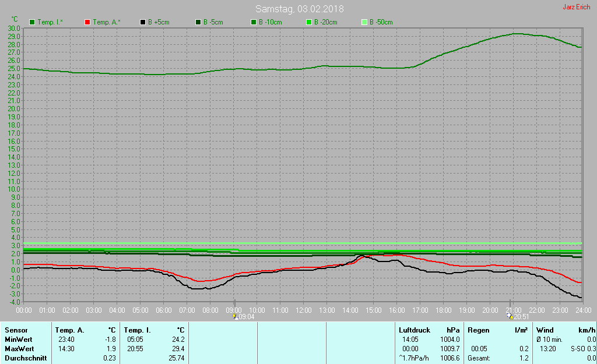The height and width of the screenshot is (364, 597).
Task: Click the '18:00' x-axis time label
Action: click(x=444, y=310)
